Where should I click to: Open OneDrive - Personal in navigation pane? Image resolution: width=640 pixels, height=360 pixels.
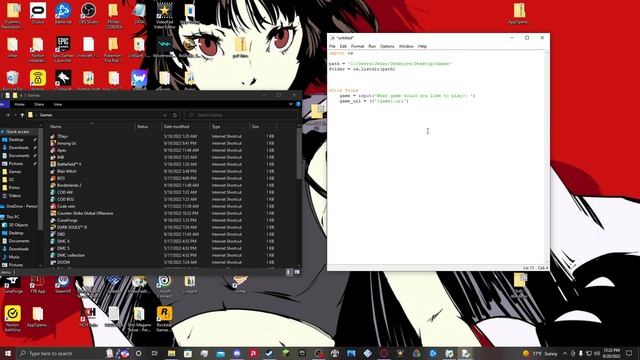[x=20, y=206]
